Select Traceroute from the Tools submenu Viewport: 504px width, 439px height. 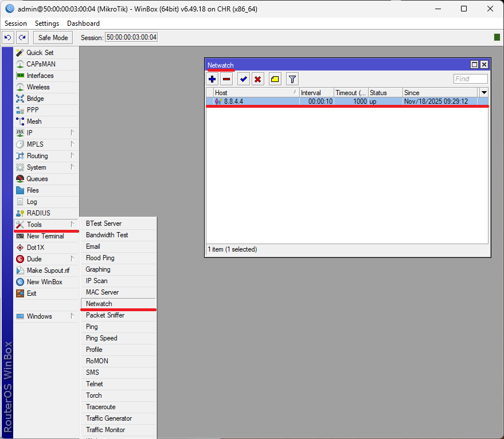[x=102, y=407]
